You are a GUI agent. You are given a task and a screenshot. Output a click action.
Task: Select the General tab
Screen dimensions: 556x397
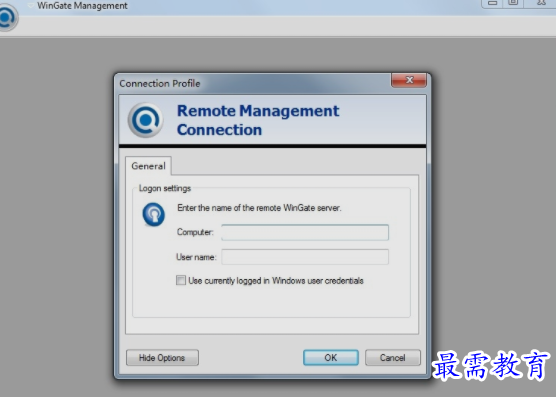pos(148,166)
